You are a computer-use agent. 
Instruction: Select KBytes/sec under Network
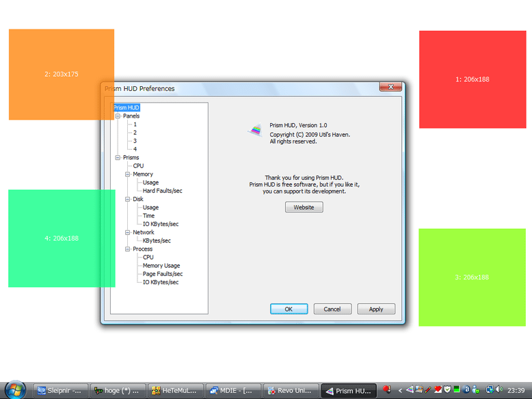(157, 240)
